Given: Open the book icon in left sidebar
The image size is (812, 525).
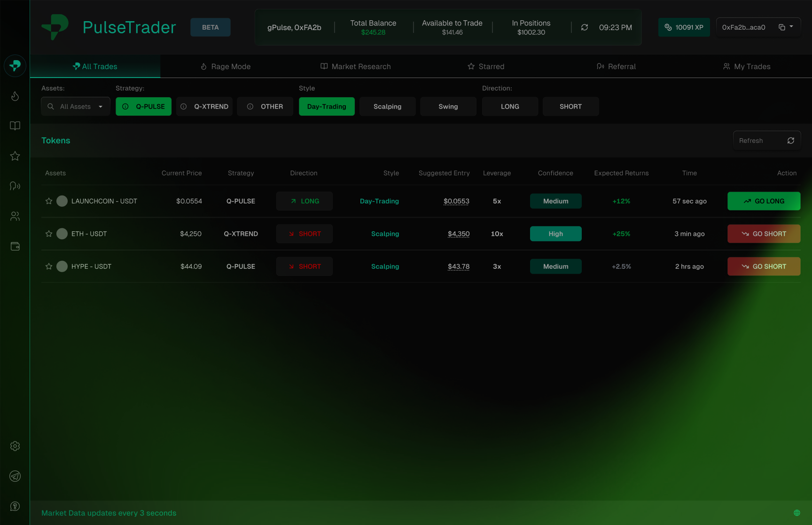Looking at the screenshot, I should point(15,126).
